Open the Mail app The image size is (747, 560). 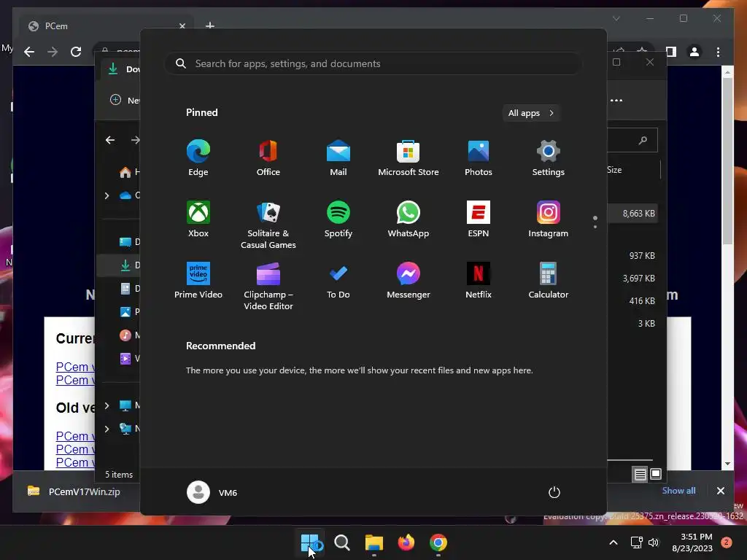(338, 157)
